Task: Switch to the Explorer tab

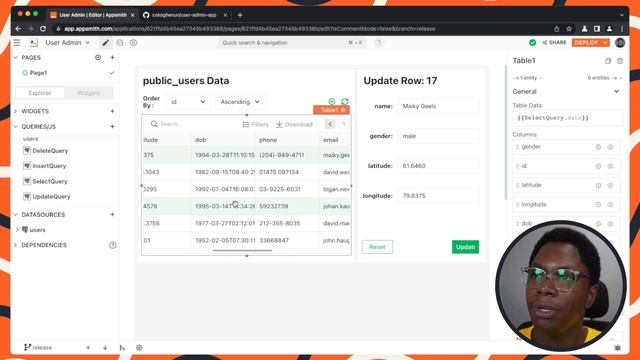Action: click(40, 93)
